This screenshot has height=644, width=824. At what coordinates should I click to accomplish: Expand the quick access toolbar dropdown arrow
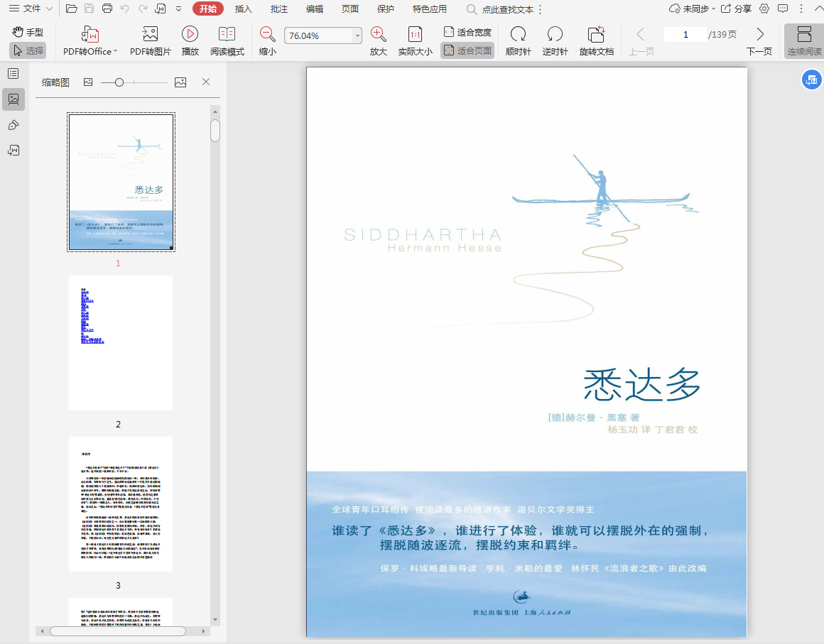pyautogui.click(x=179, y=9)
